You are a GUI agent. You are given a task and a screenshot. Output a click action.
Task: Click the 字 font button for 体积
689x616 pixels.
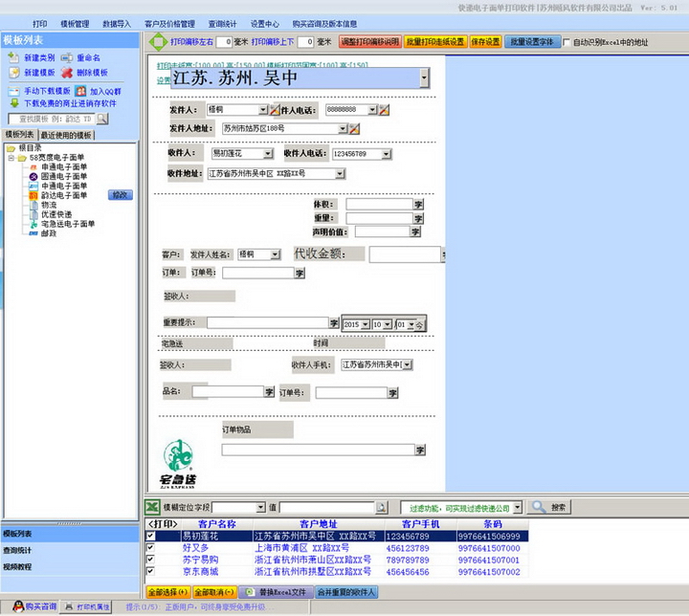pos(418,205)
